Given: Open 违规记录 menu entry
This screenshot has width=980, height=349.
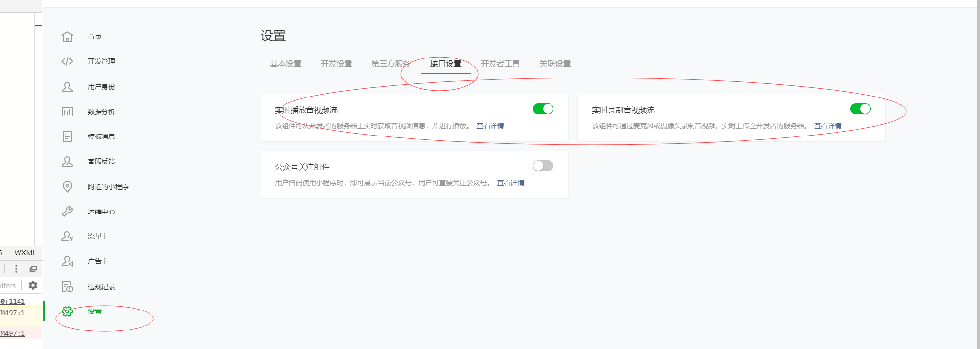Looking at the screenshot, I should tap(102, 287).
